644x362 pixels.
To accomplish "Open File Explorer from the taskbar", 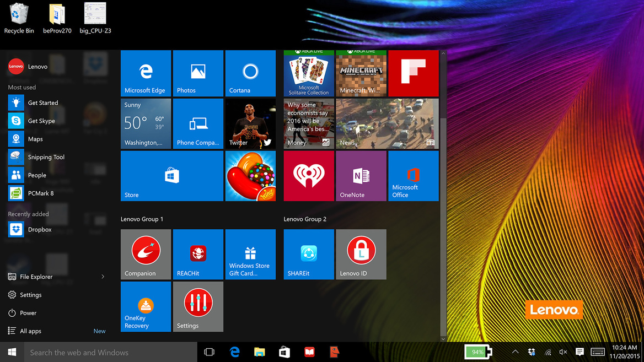I will pyautogui.click(x=260, y=352).
